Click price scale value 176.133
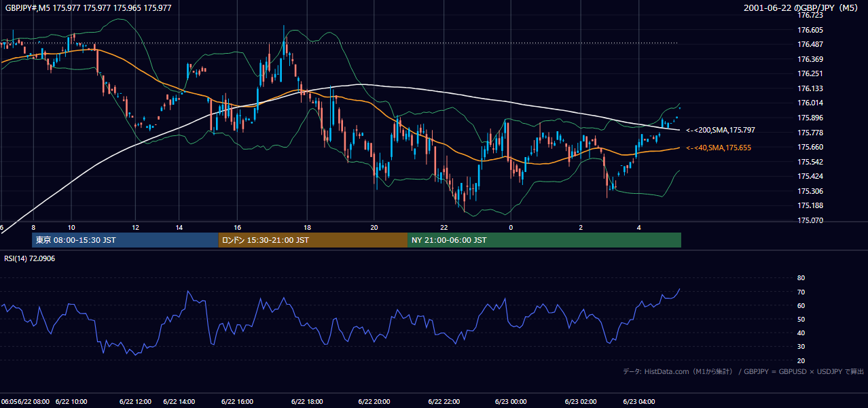Viewport: 868px width, 408px height. tap(810, 88)
